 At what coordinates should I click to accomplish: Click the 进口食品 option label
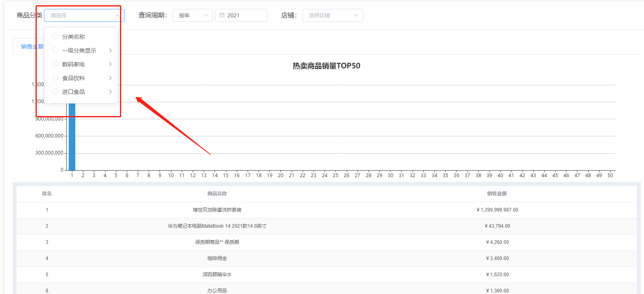click(74, 92)
